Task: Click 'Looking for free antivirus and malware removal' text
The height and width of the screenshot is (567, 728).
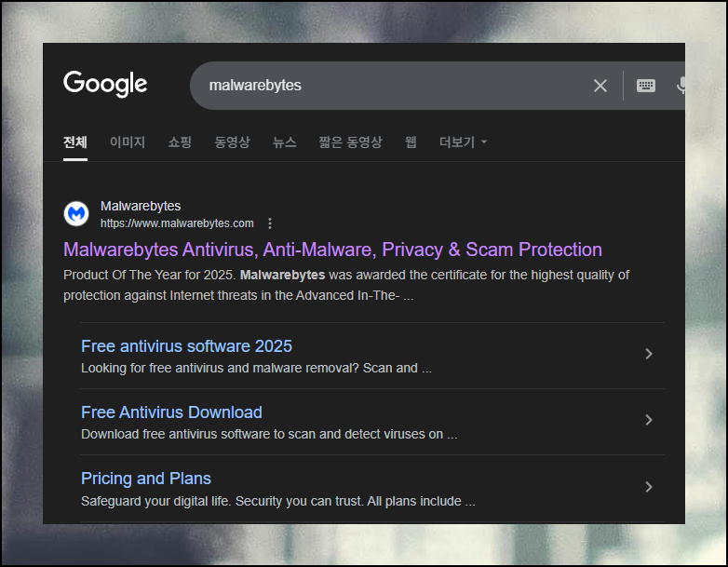Action: tap(256, 369)
